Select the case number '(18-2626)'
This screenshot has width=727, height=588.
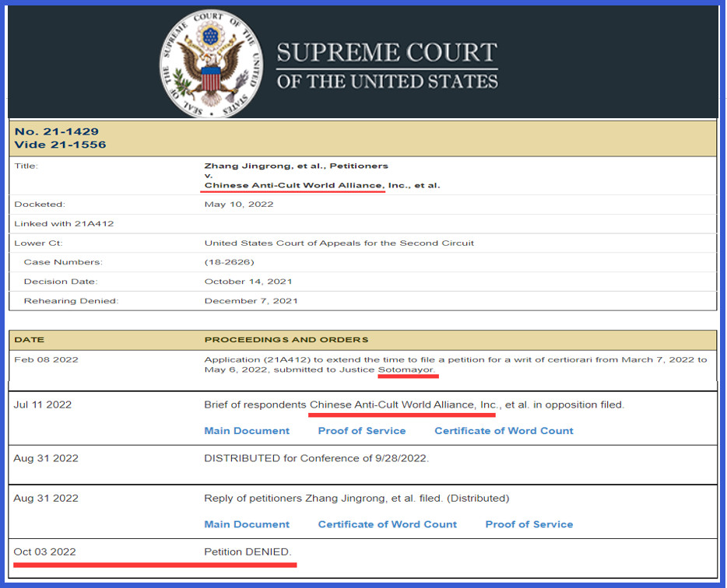(x=229, y=262)
